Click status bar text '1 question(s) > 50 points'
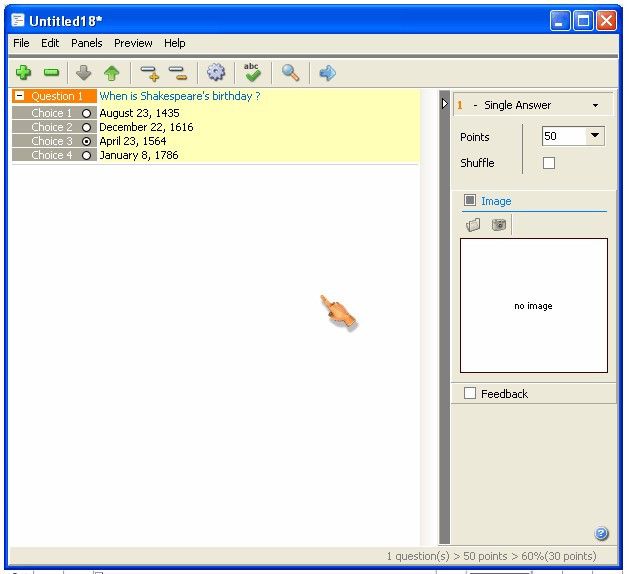The image size is (629, 574). (x=447, y=556)
